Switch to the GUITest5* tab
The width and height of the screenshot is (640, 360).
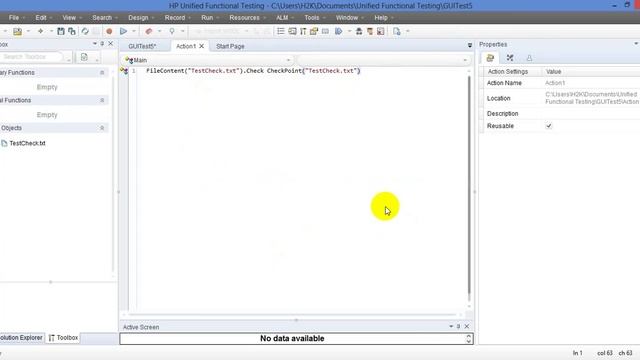click(142, 46)
